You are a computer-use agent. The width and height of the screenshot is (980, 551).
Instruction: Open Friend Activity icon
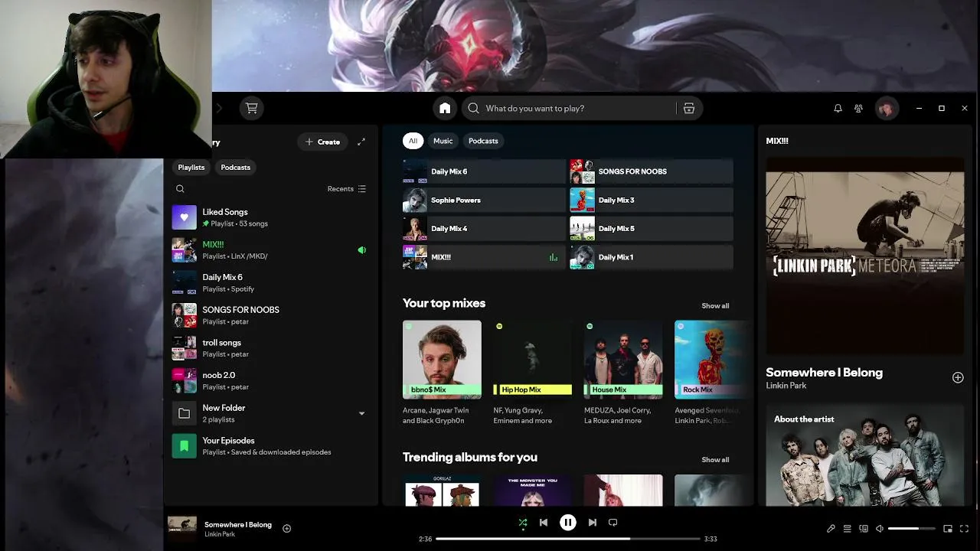click(858, 109)
